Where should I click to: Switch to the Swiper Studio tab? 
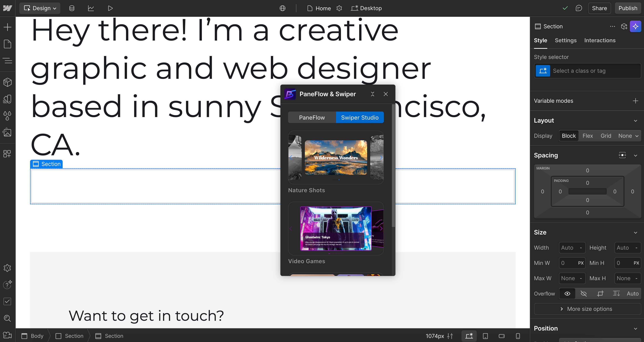click(x=360, y=117)
